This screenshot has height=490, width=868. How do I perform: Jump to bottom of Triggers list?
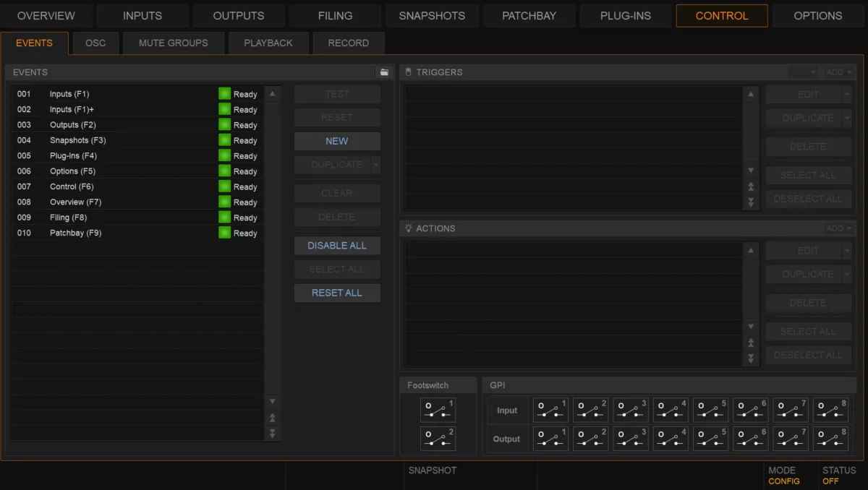coord(751,202)
